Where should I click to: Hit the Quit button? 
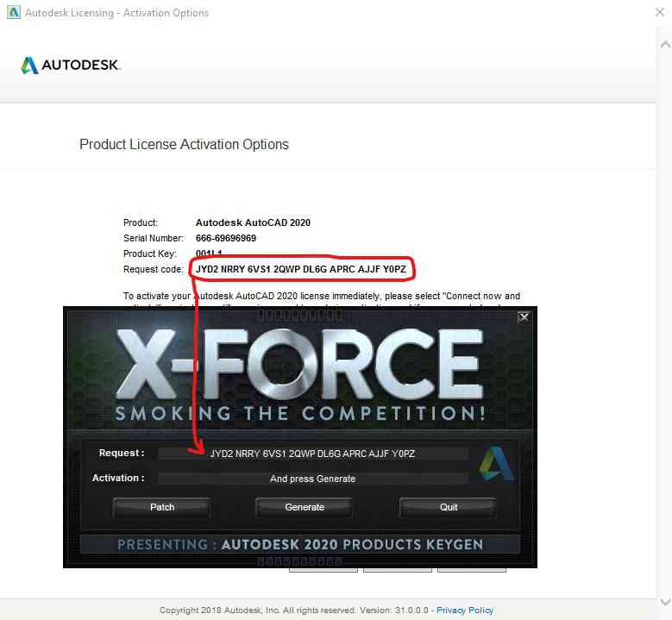pyautogui.click(x=448, y=507)
